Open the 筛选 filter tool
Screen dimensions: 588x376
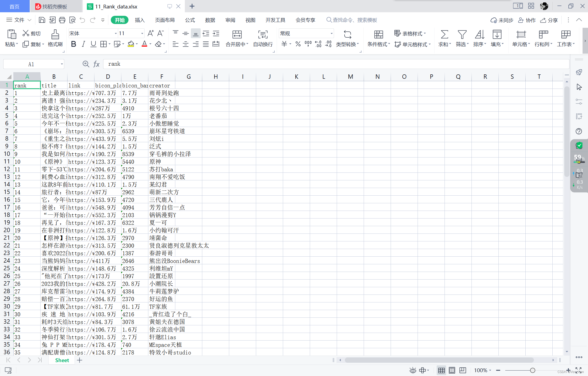tap(461, 38)
